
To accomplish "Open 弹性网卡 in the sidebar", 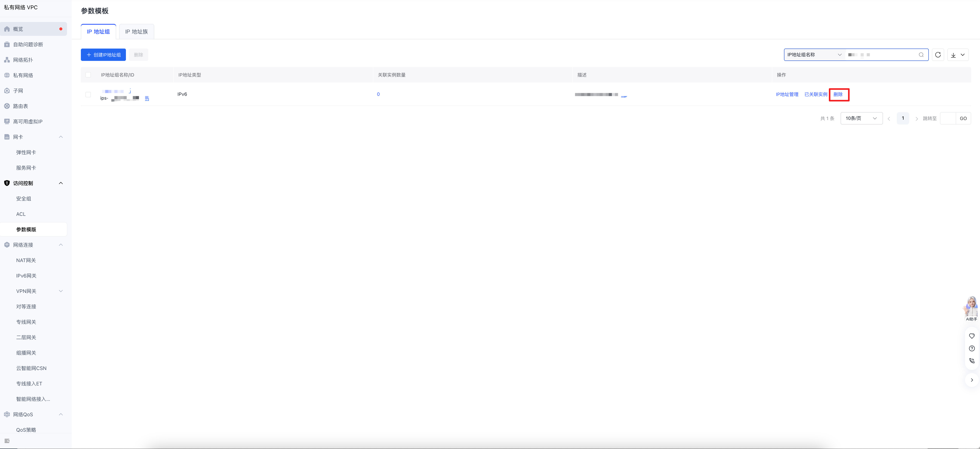I will 26,152.
